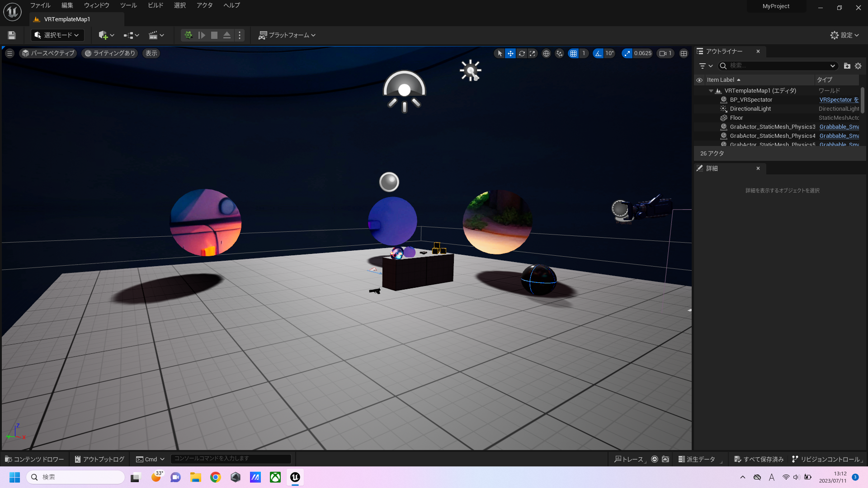Click the change play mode gear icon
This screenshot has height=488, width=868.
[x=189, y=35]
